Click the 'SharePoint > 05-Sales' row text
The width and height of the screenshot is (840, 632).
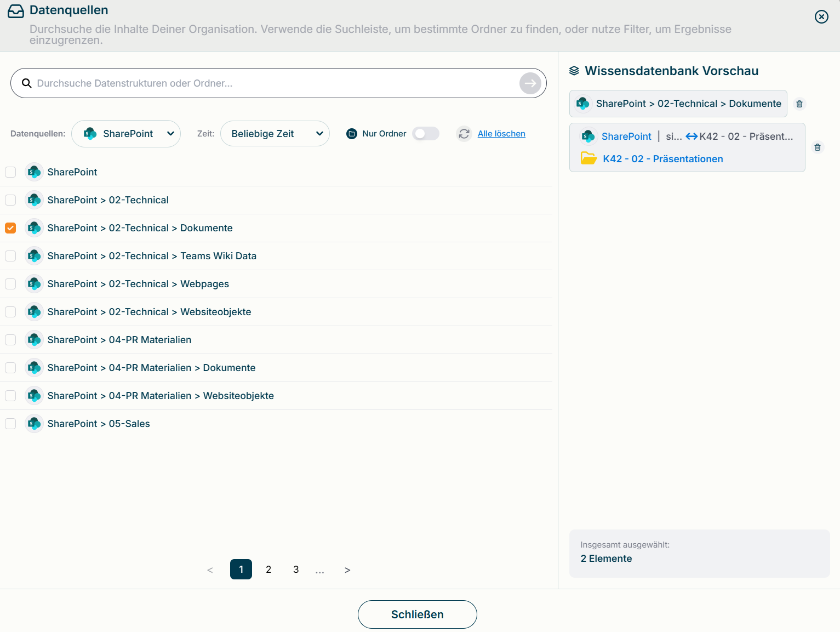99,424
